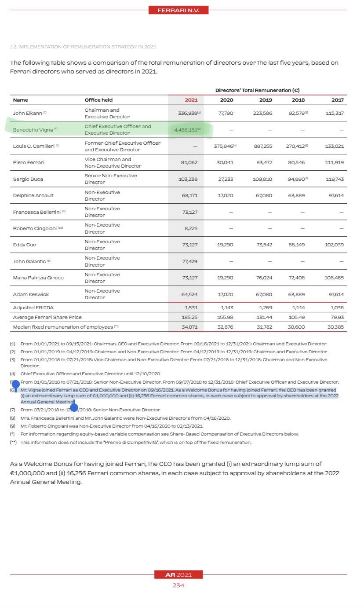Tap the 2021 value 64,524

click(189, 294)
